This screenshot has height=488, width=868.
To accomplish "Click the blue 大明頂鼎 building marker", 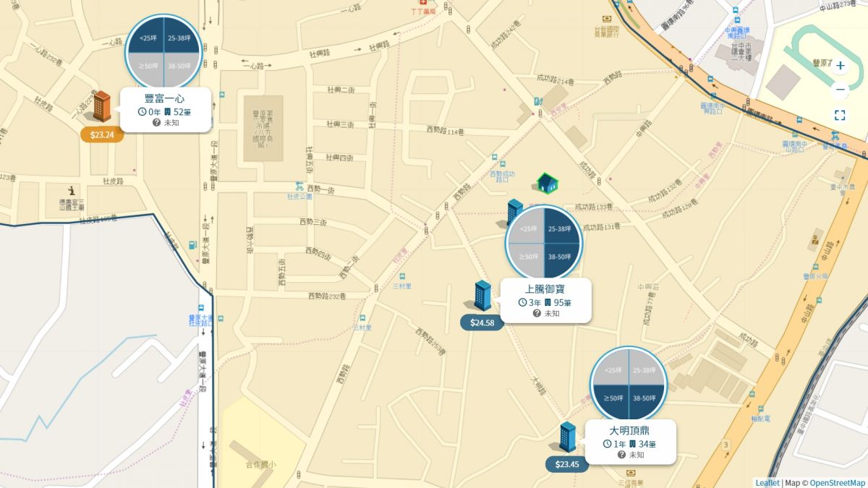I will tap(567, 437).
